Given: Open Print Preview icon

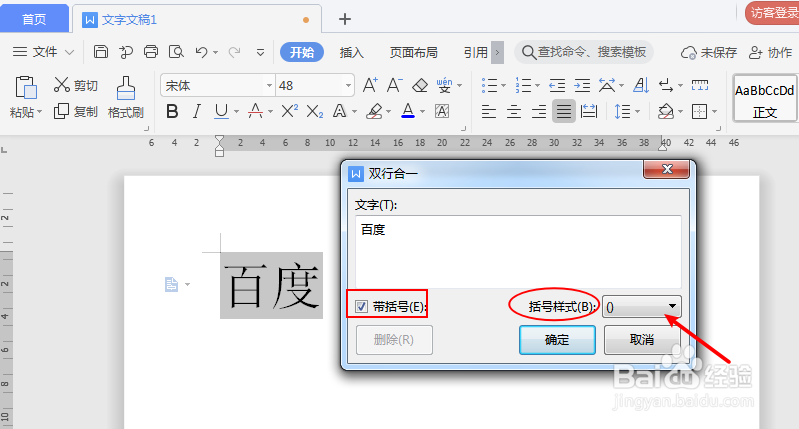Looking at the screenshot, I should [176, 52].
